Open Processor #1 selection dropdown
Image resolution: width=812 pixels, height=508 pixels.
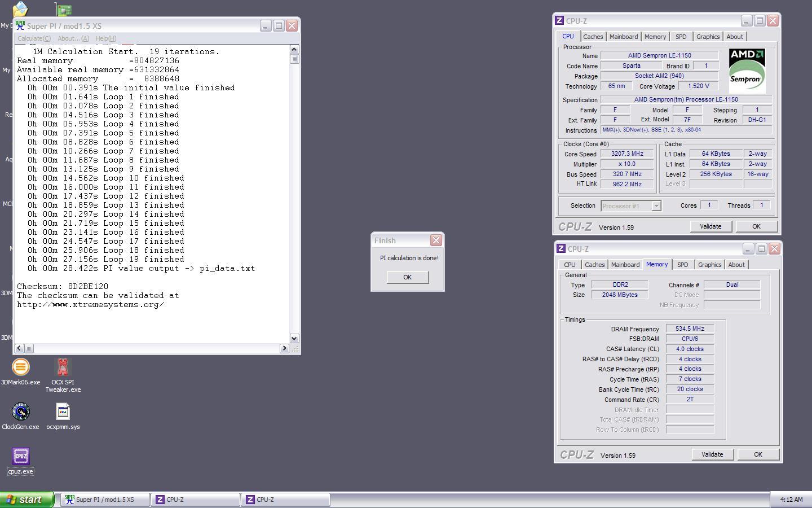(656, 206)
